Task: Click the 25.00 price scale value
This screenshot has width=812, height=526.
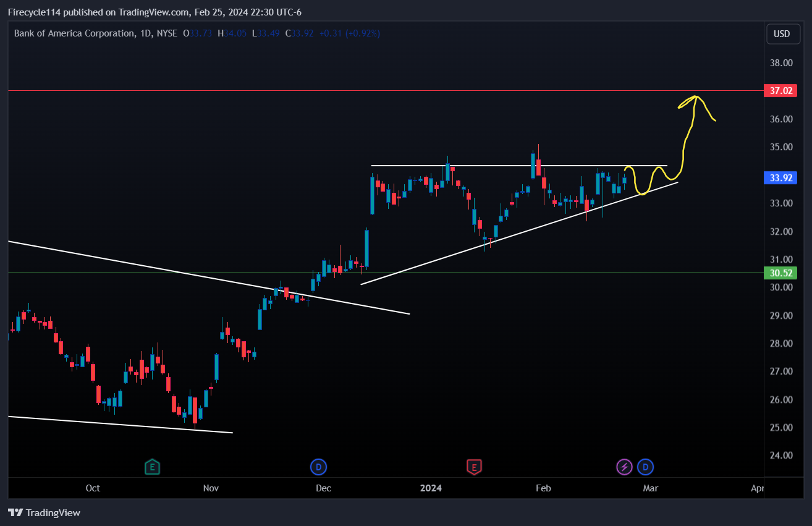Action: (x=782, y=428)
